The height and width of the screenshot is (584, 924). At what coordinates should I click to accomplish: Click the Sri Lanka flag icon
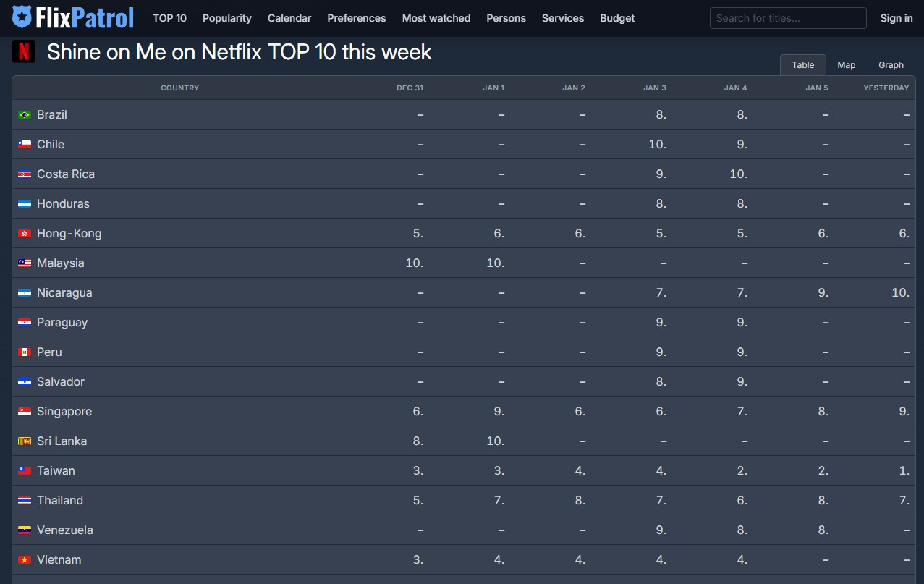tap(25, 441)
